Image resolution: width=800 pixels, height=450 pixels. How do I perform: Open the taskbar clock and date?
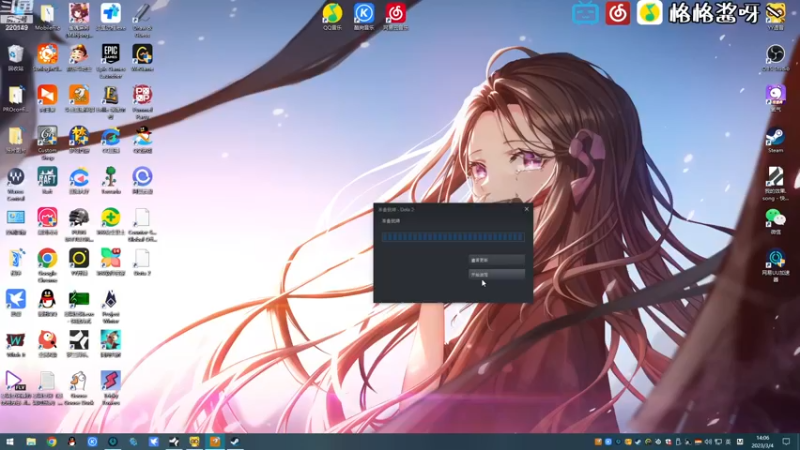763,442
